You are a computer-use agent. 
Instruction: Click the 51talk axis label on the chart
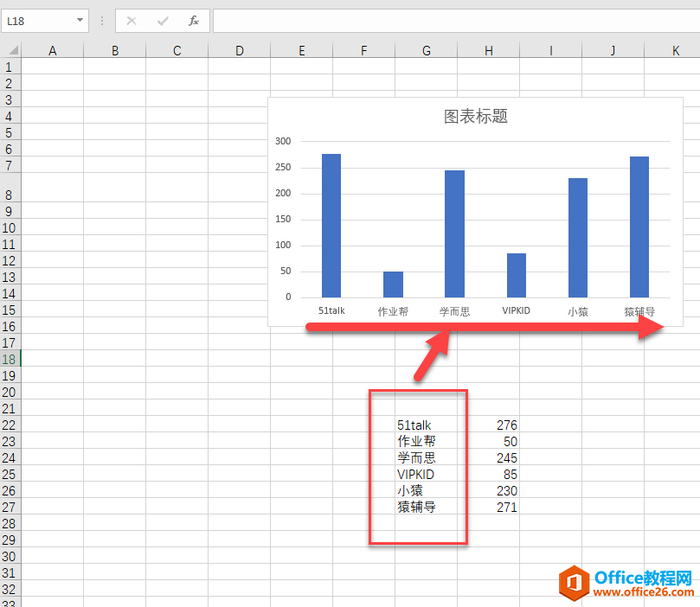coord(331,310)
